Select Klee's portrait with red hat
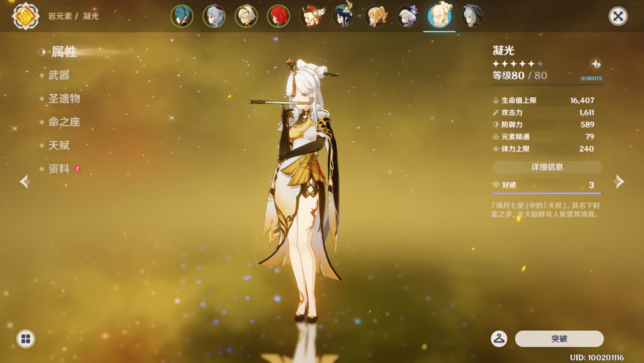The image size is (644, 363). click(312, 17)
